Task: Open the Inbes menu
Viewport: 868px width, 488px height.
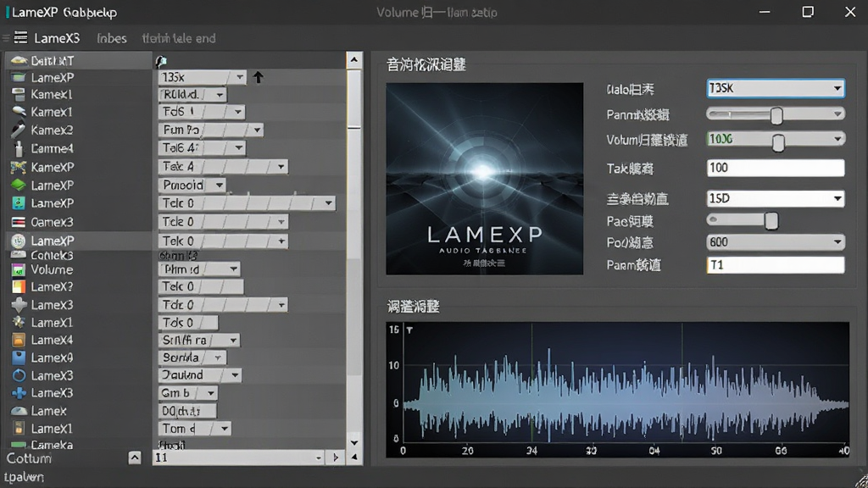Action: point(112,38)
